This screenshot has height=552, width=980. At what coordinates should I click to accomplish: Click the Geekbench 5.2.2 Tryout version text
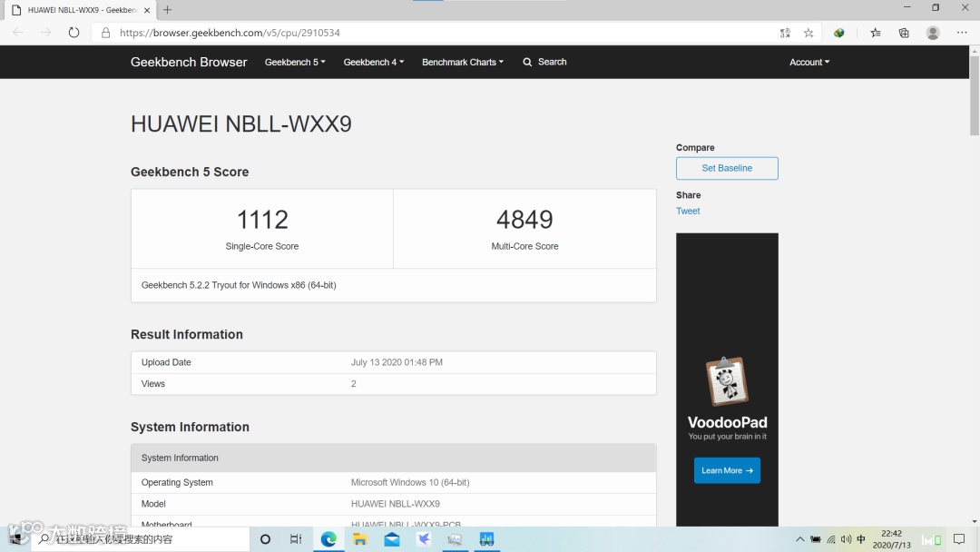(x=239, y=285)
